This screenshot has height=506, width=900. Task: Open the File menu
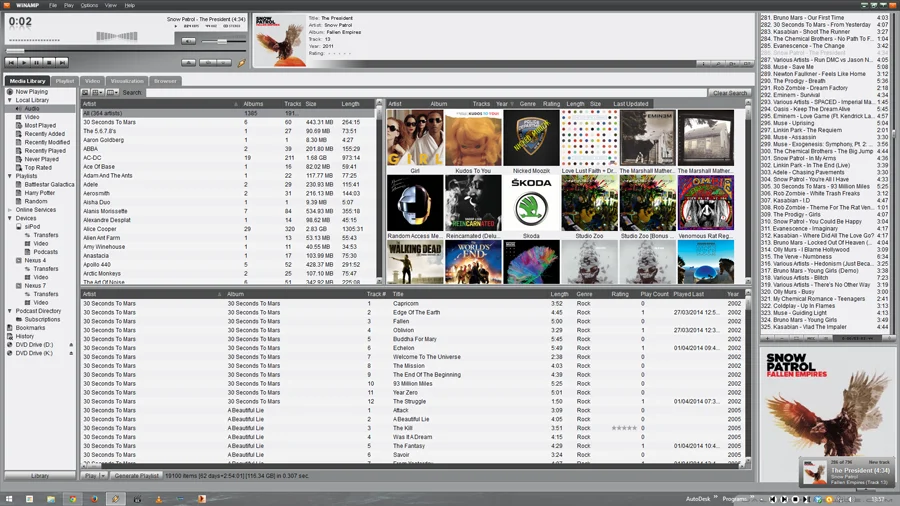[x=53, y=5]
